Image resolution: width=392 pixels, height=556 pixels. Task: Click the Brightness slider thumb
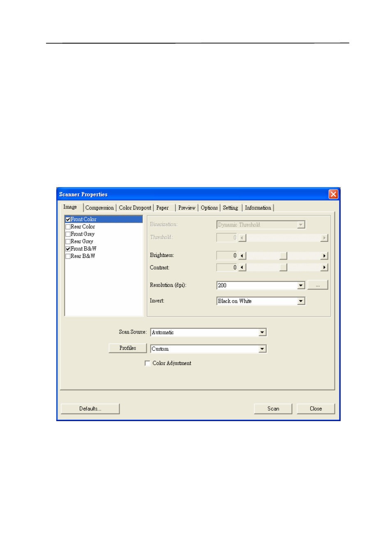(284, 256)
